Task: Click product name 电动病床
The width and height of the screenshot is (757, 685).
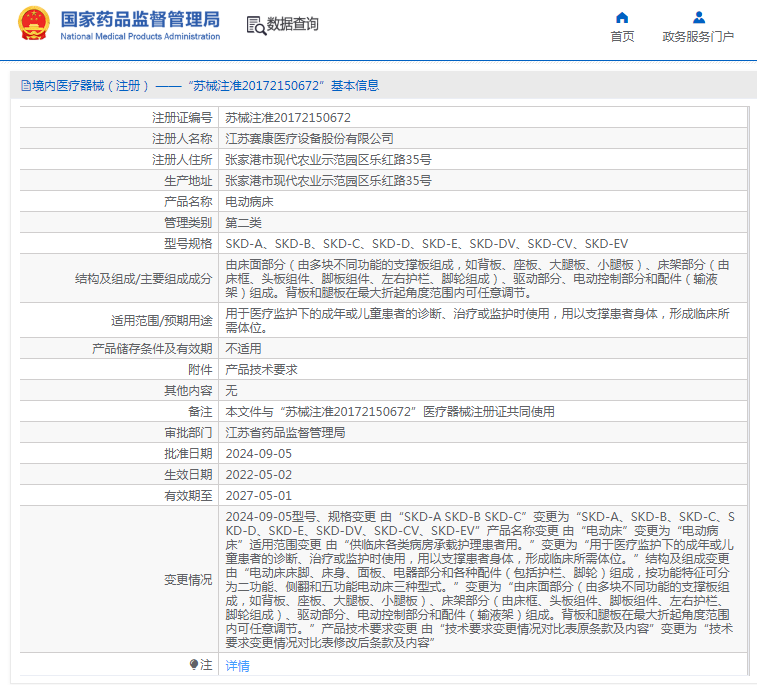Action: [x=249, y=202]
